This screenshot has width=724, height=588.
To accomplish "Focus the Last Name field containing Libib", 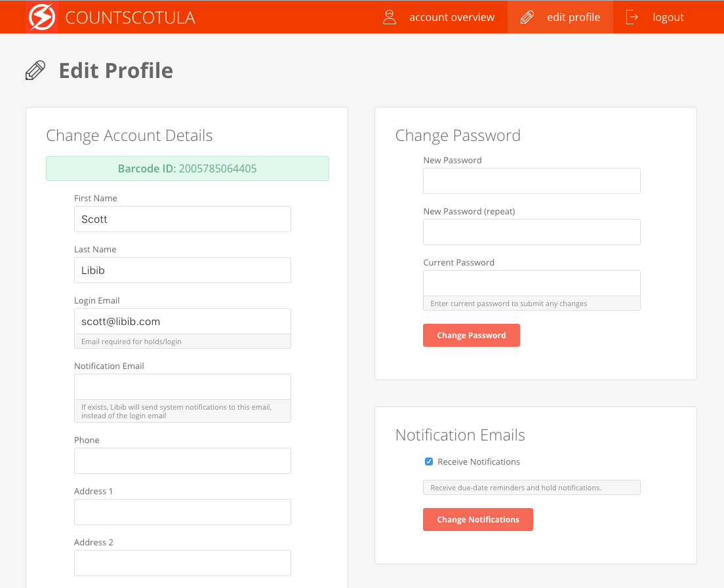I will [x=182, y=270].
